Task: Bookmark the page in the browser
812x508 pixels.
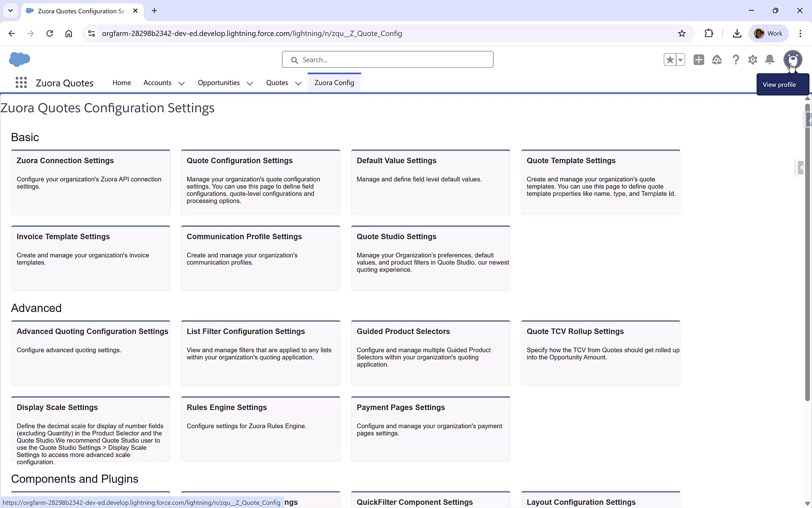Action: coord(682,33)
